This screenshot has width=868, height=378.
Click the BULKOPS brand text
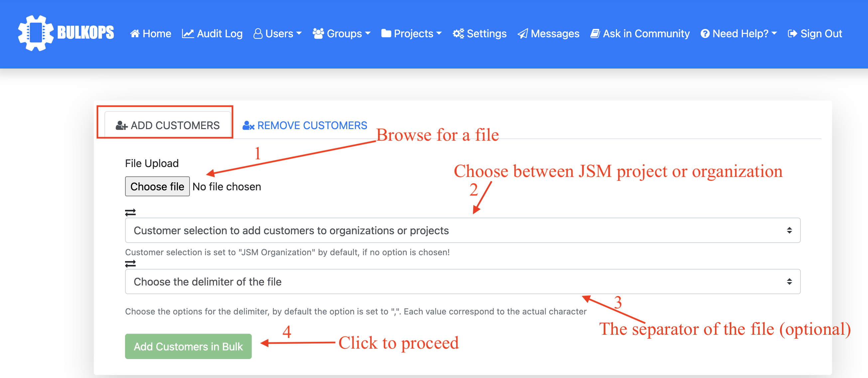click(x=85, y=33)
